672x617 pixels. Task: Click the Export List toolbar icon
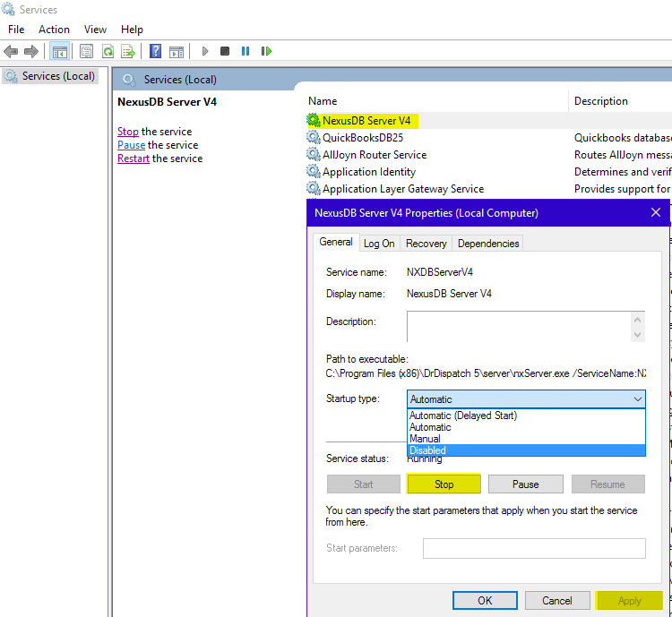128,51
